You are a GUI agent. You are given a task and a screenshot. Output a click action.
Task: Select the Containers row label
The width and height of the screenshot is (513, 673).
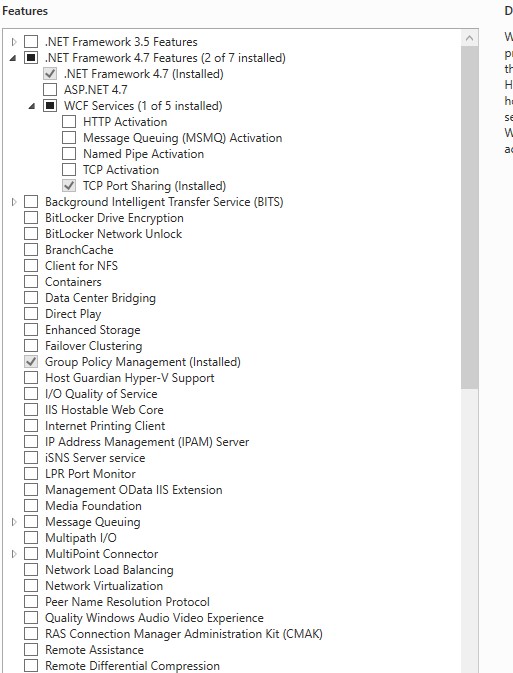tap(73, 282)
